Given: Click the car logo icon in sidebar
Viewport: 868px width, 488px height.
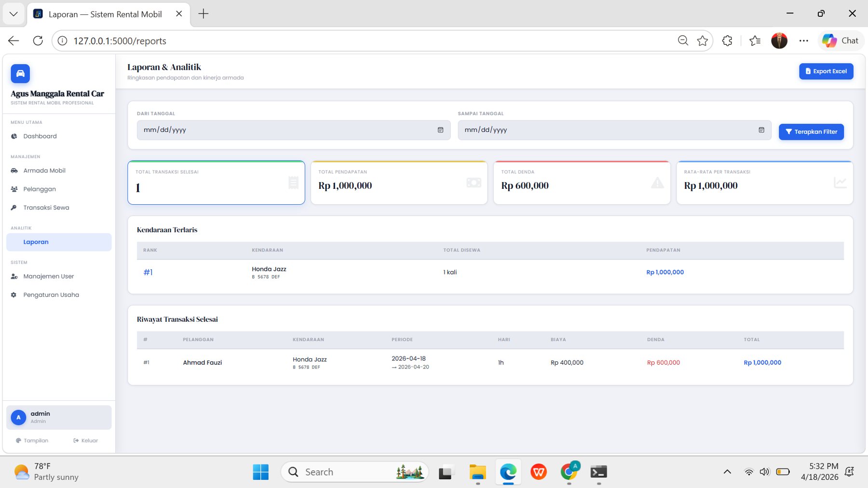Looking at the screenshot, I should (20, 74).
